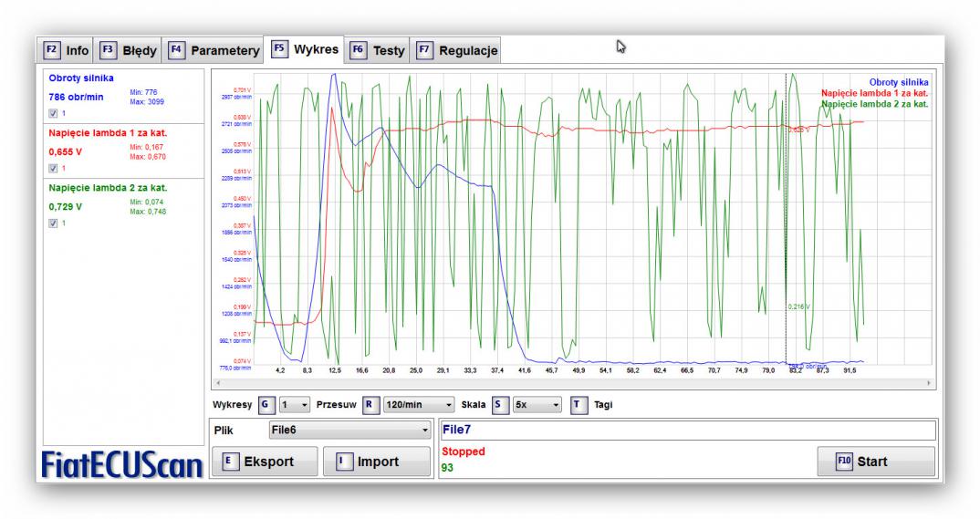The width and height of the screenshot is (980, 519).
Task: Toggle the Napięcie lambda 1 checkbox
Action: tap(53, 169)
